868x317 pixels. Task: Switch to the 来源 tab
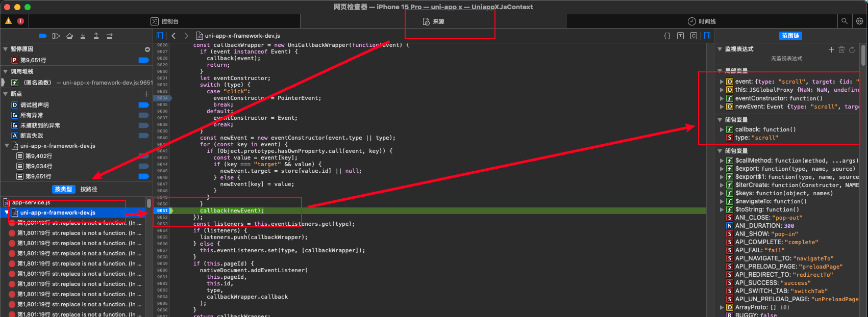coord(433,21)
